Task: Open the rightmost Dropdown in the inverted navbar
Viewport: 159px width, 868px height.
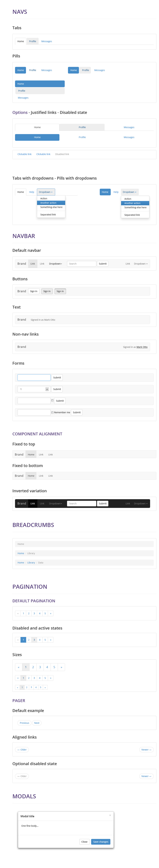Action: (x=141, y=503)
